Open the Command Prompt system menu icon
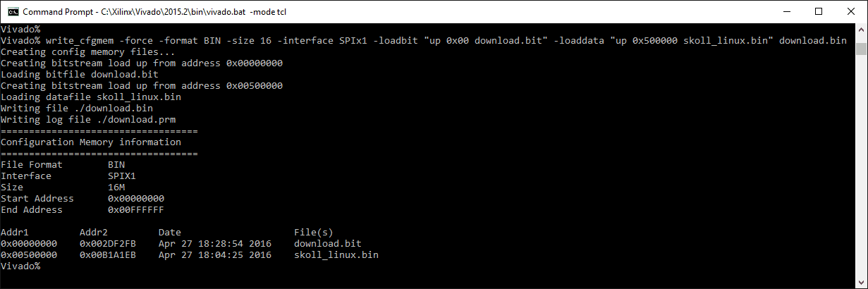 (12, 12)
